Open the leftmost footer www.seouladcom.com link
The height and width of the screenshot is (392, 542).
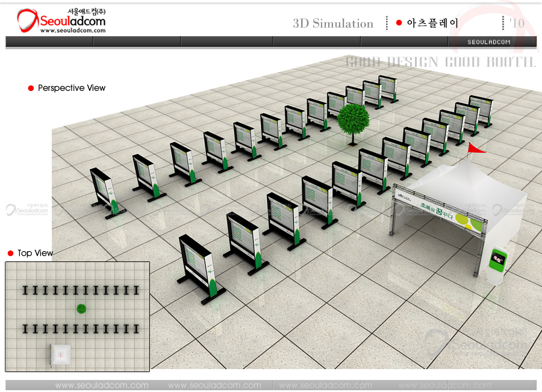pos(101,385)
